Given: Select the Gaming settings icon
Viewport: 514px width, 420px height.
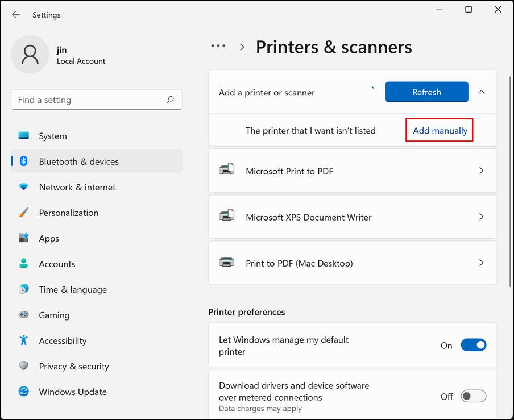Looking at the screenshot, I should click(23, 315).
